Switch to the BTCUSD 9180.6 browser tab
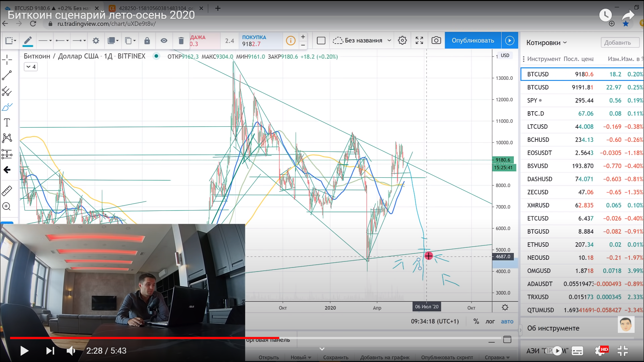This screenshot has width=644, height=362. pos(52,8)
